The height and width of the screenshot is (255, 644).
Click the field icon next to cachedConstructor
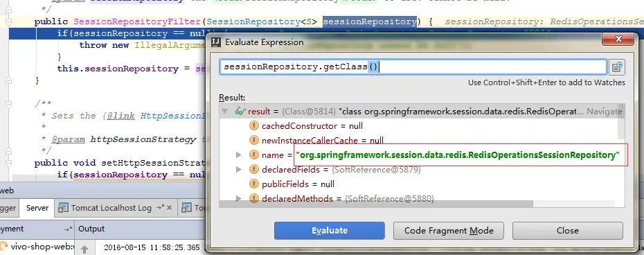pos(254,126)
